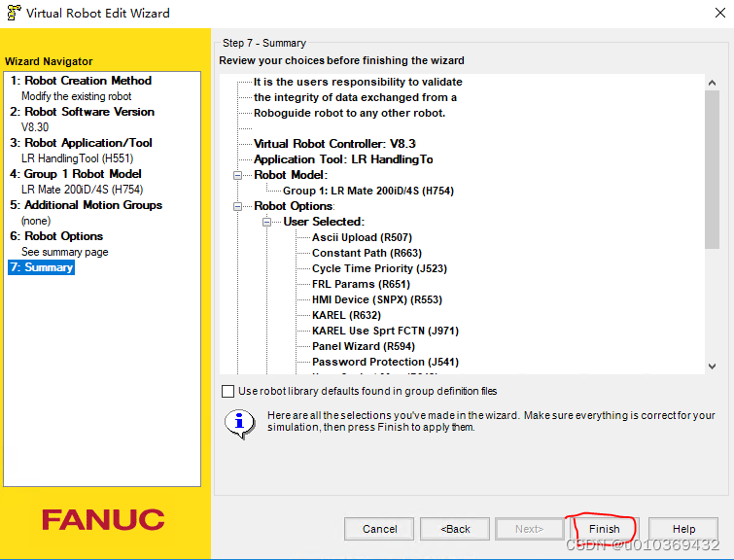This screenshot has width=734, height=560.
Task: Go to step 2: Robot Software Version
Action: 83,112
